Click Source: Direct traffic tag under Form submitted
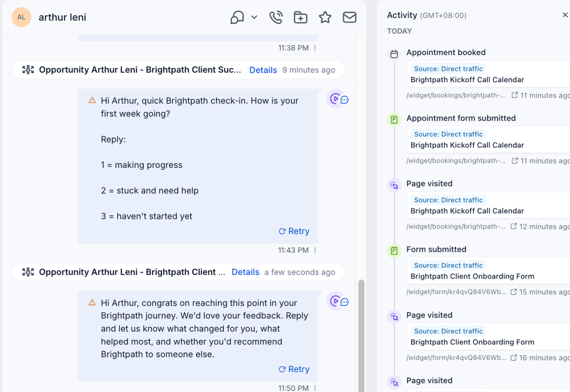The width and height of the screenshot is (570, 392). pos(448,265)
